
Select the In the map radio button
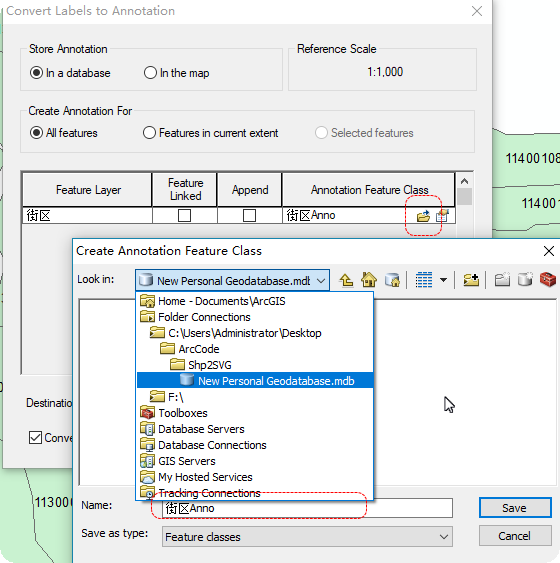[150, 73]
